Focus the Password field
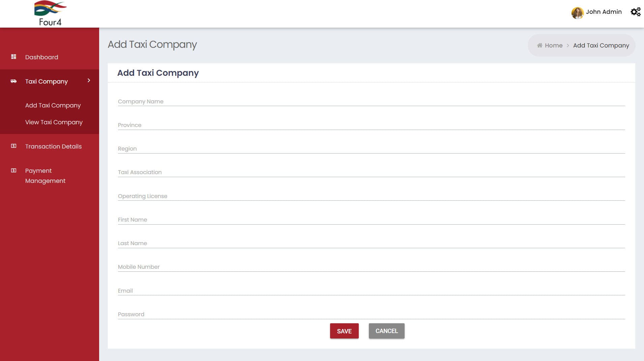This screenshot has width=644, height=361. pos(303,314)
